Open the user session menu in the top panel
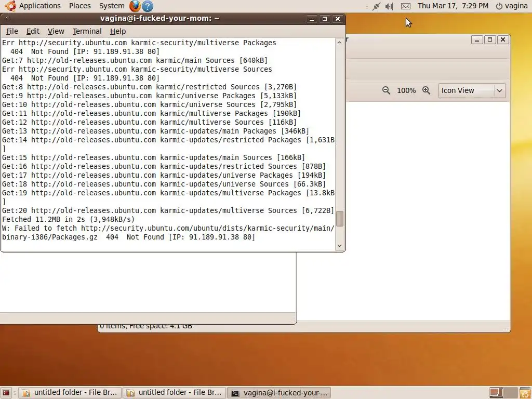This screenshot has width=532, height=399. 512,6
